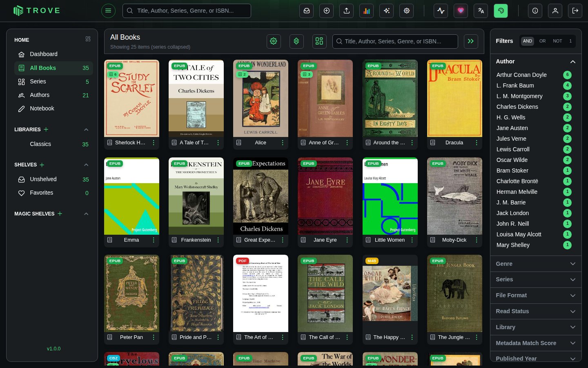Open the user profile icon
588x368 pixels.
point(555,11)
